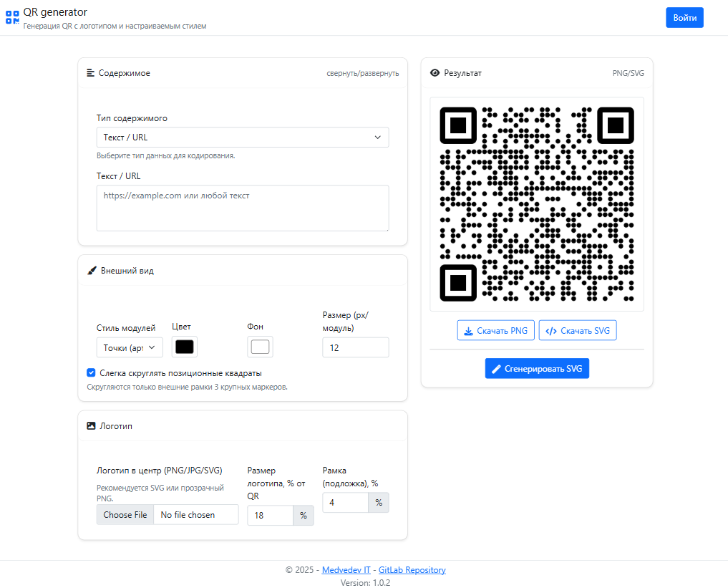Focus the Текст / URL text area
Screen dimensions: 728x588
coord(243,208)
